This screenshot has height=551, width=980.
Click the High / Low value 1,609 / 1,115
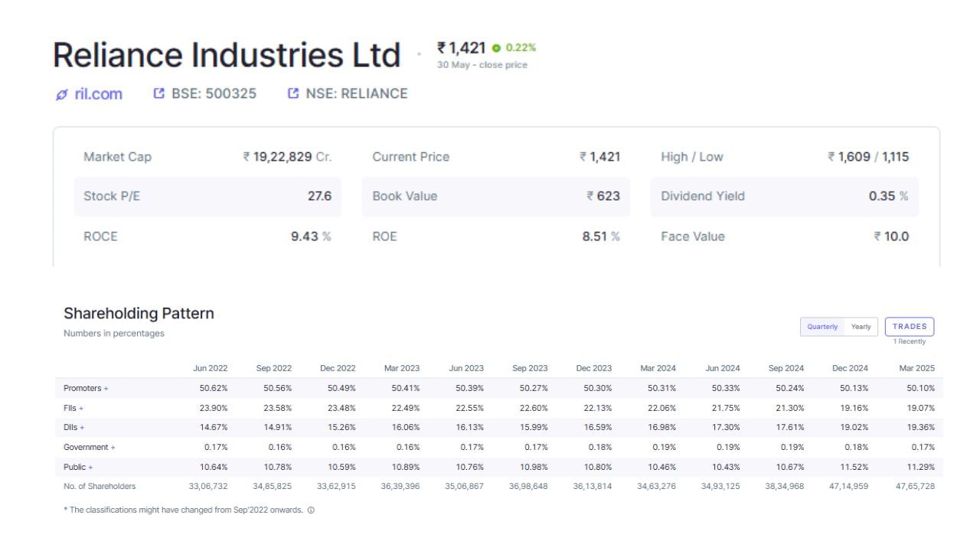click(x=868, y=157)
